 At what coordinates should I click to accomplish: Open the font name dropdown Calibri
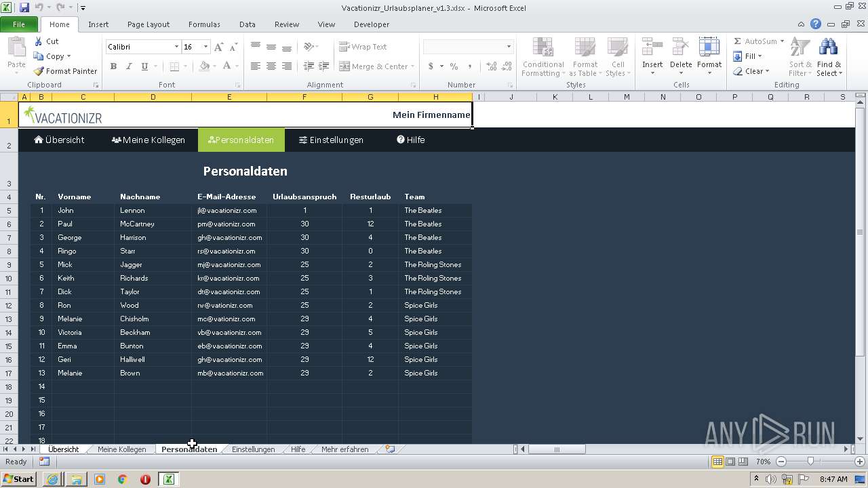coord(176,47)
